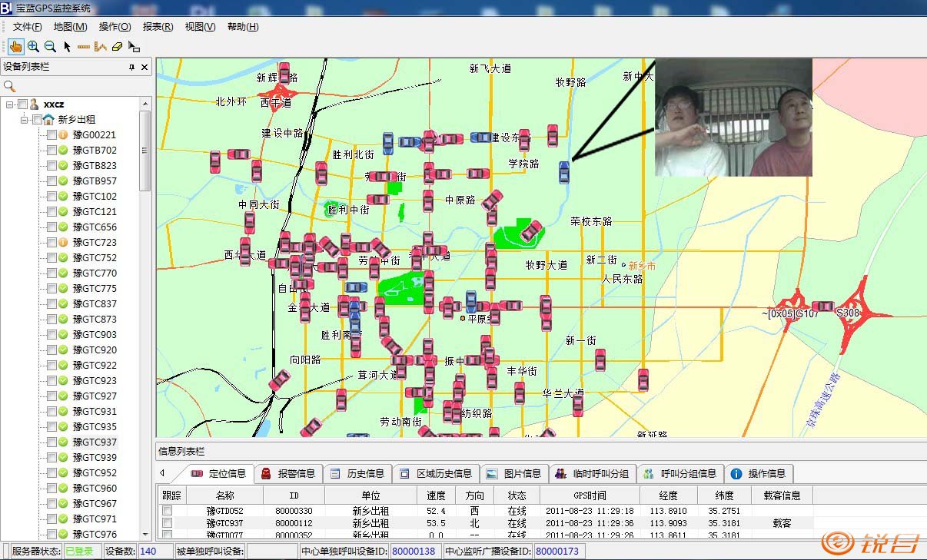This screenshot has width=927, height=560.
Task: Check the 豫GTC656 checkbox
Action: click(x=51, y=227)
